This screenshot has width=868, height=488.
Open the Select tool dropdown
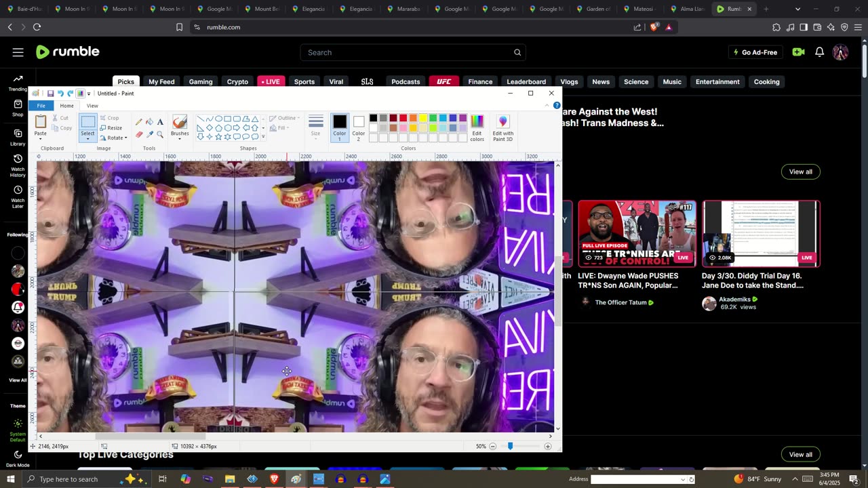pos(87,138)
